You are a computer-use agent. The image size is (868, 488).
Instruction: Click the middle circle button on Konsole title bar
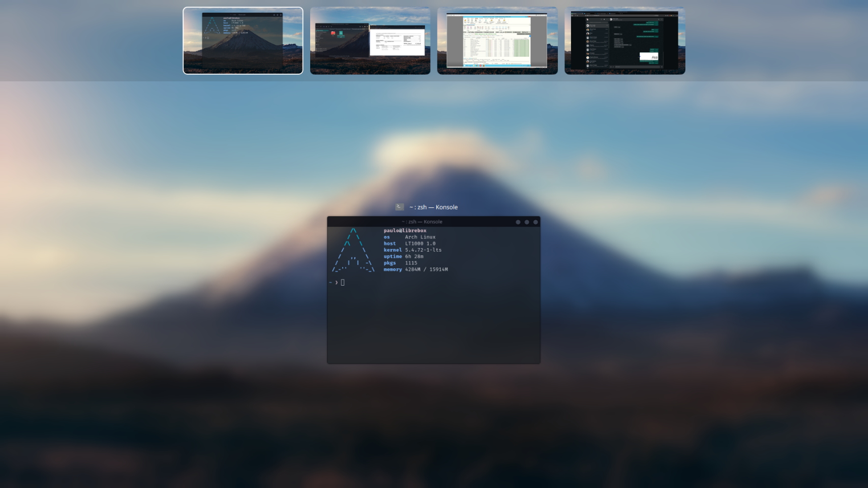tap(527, 222)
